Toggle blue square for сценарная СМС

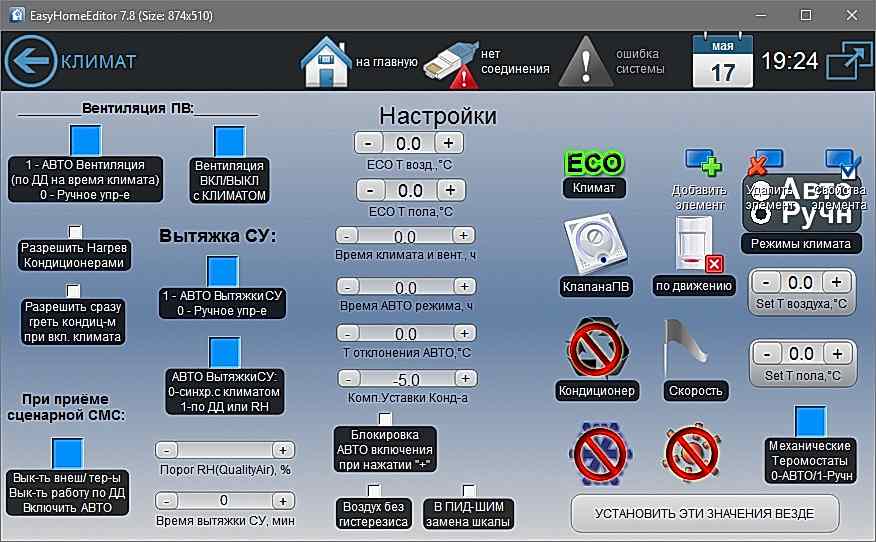[x=68, y=453]
